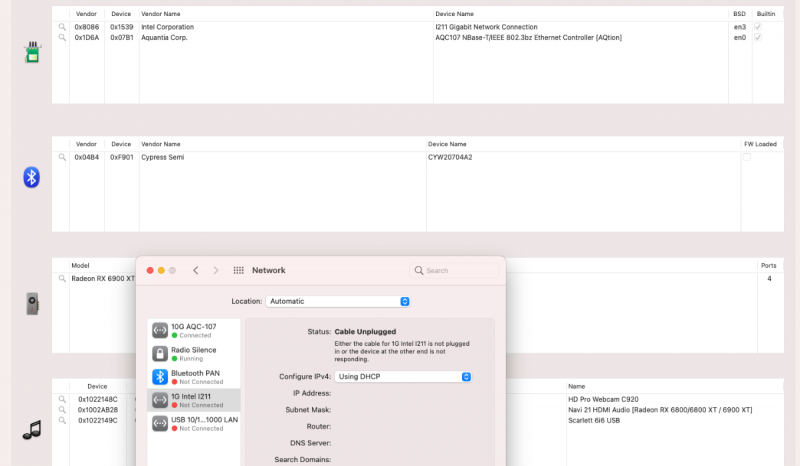The height and width of the screenshot is (466, 800).
Task: Click the 1G Intel I211 ethernet icon
Action: coord(160,400)
